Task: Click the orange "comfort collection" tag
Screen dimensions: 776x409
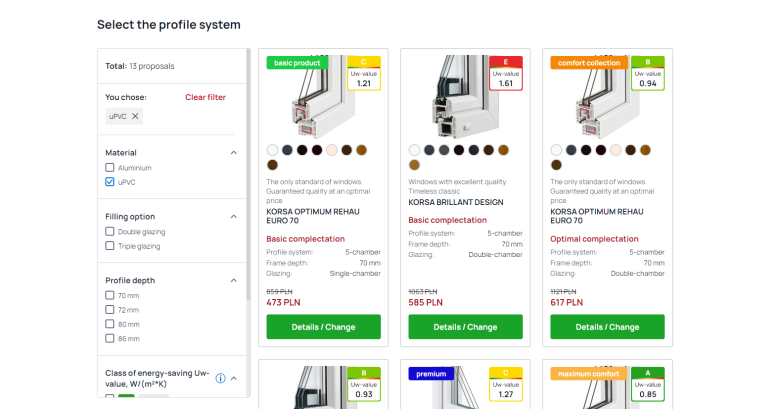Action: (x=586, y=63)
